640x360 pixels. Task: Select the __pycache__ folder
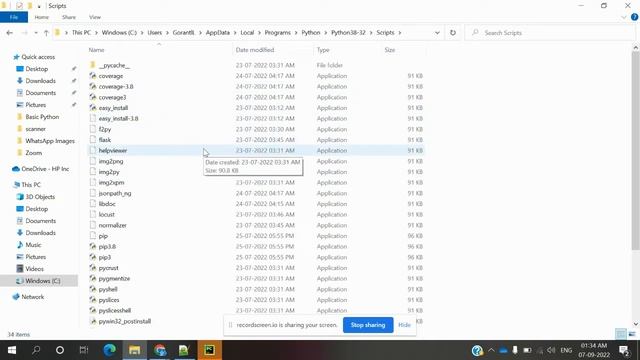point(114,65)
